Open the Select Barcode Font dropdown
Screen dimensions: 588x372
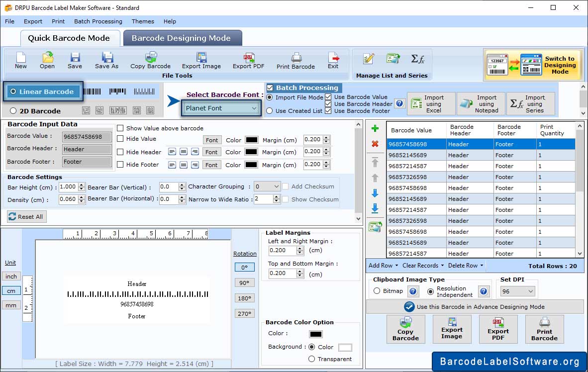[x=221, y=108]
